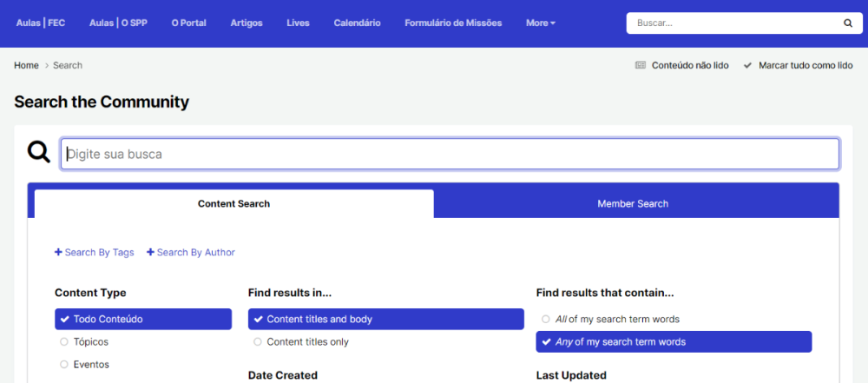Go to Formulário de Missões page
The width and height of the screenshot is (868, 383).
coord(453,23)
